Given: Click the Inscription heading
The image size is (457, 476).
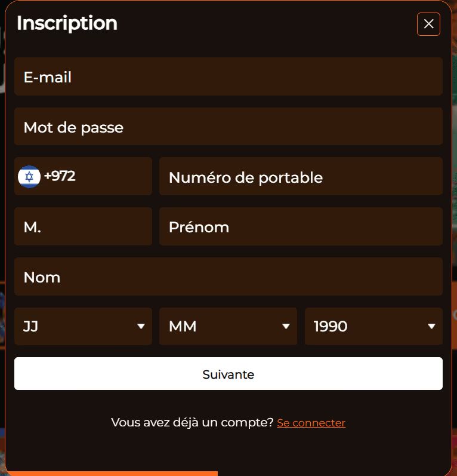Looking at the screenshot, I should [x=67, y=23].
